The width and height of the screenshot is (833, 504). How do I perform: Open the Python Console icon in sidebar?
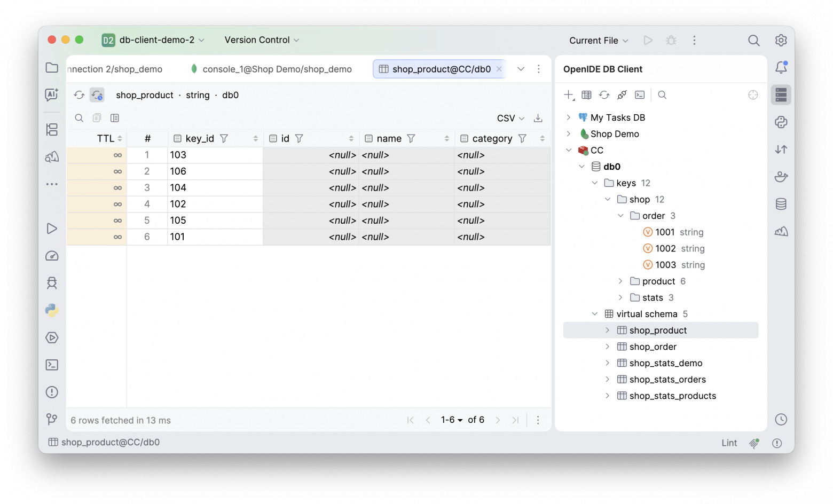click(52, 310)
